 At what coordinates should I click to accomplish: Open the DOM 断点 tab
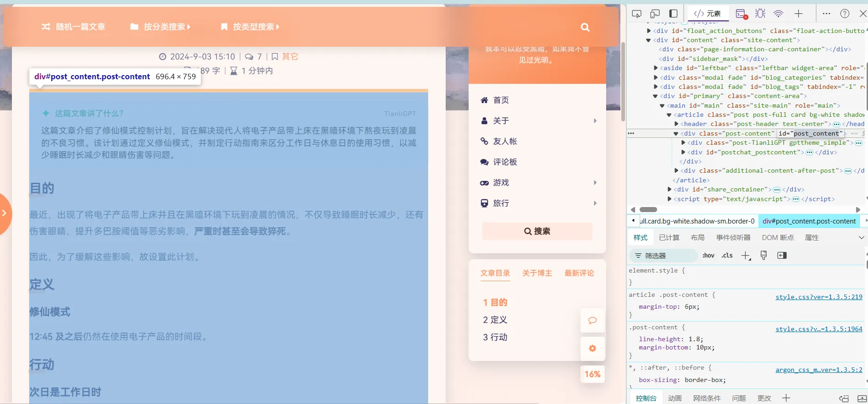pyautogui.click(x=778, y=237)
